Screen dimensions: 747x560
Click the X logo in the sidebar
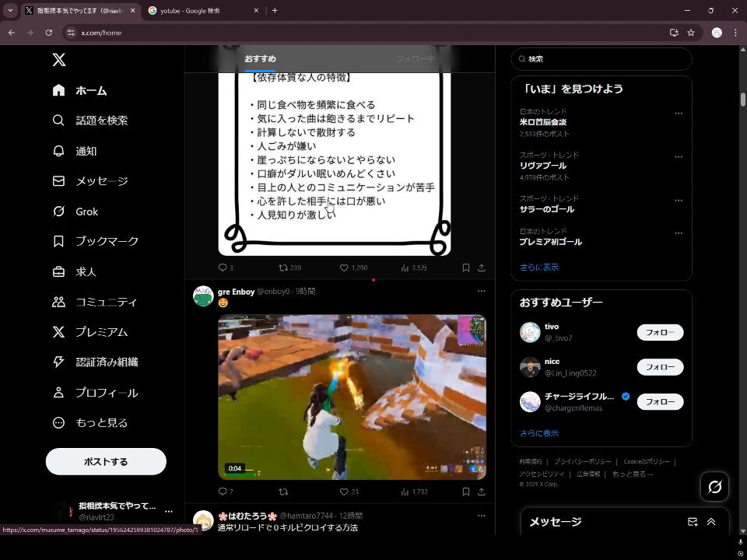[x=59, y=60]
